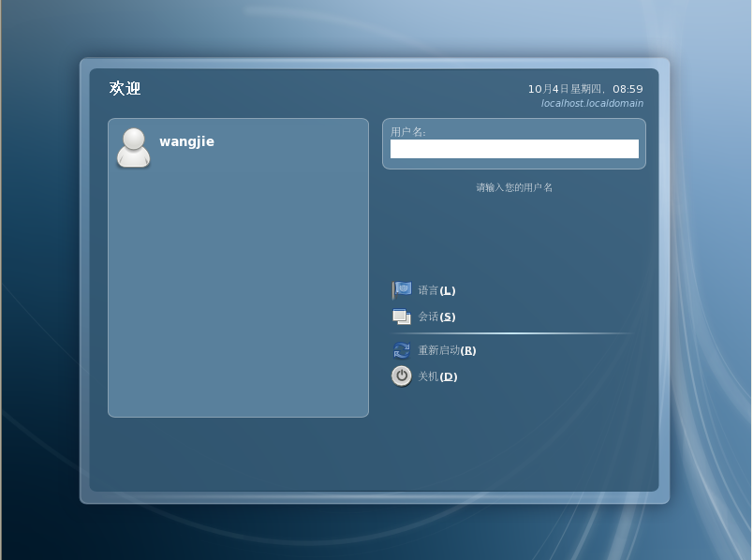The height and width of the screenshot is (560, 753).
Task: Click the 欢迎 welcome title
Action: (123, 89)
